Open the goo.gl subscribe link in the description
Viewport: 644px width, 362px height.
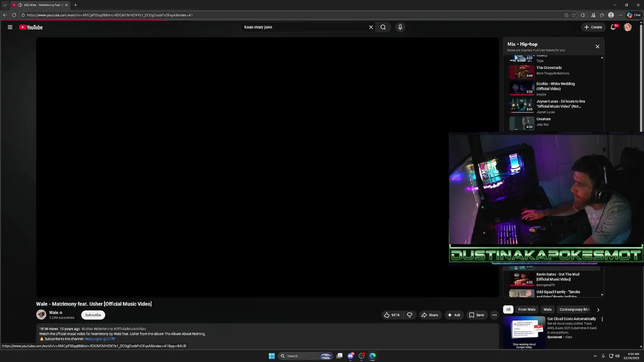click(100, 339)
